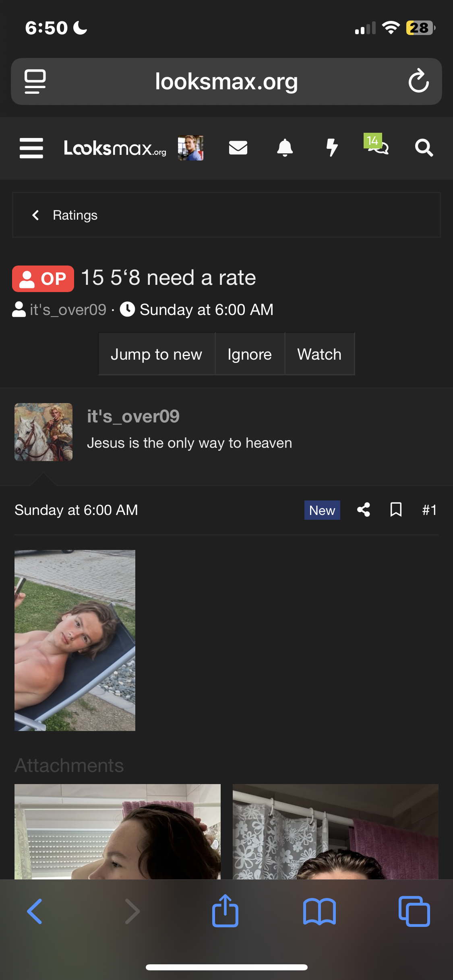Open the forum search magnifier
453x980 pixels.
(x=424, y=148)
